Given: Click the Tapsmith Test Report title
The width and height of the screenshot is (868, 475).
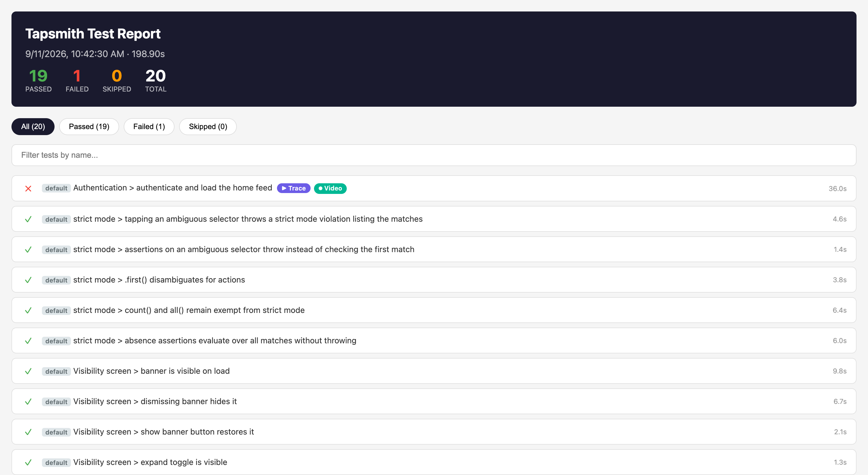Looking at the screenshot, I should point(93,34).
